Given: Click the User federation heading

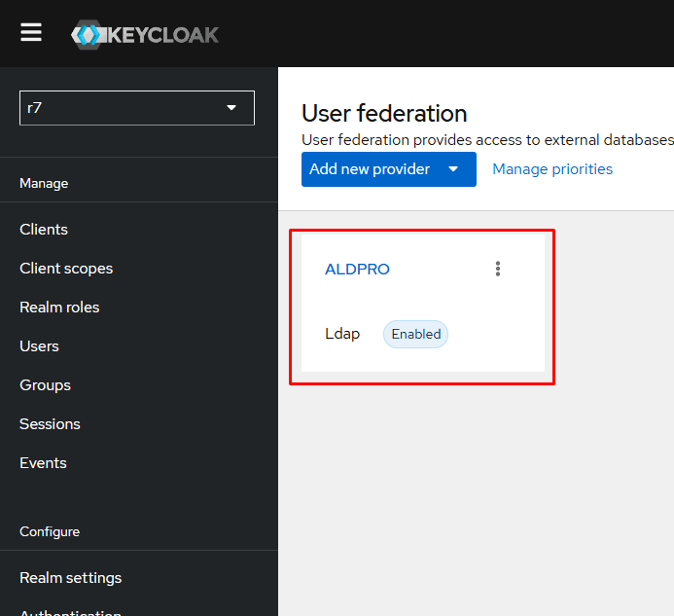Looking at the screenshot, I should tap(384, 113).
